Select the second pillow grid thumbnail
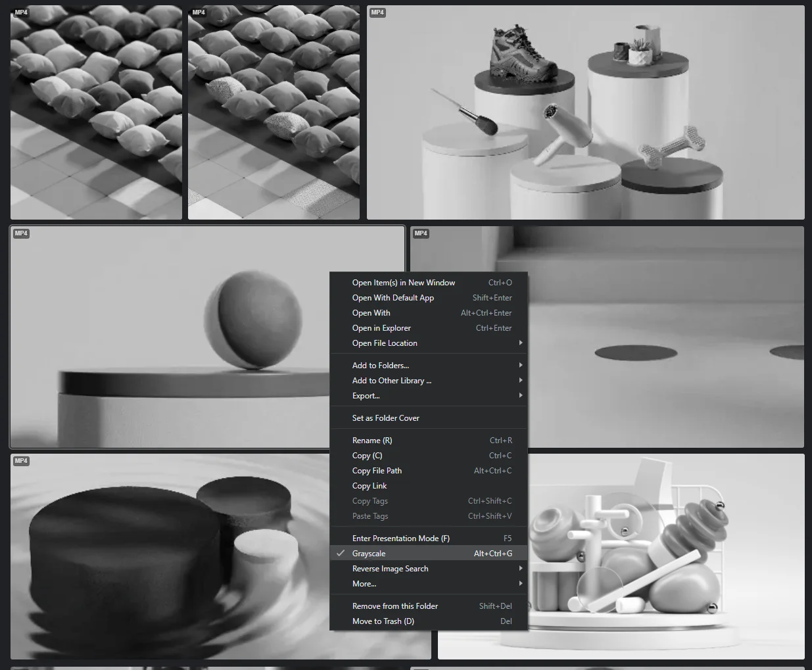Viewport: 812px width, 670px height. 274,112
